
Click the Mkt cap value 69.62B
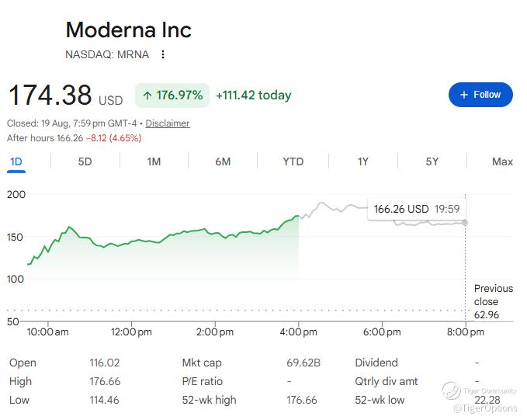click(303, 363)
